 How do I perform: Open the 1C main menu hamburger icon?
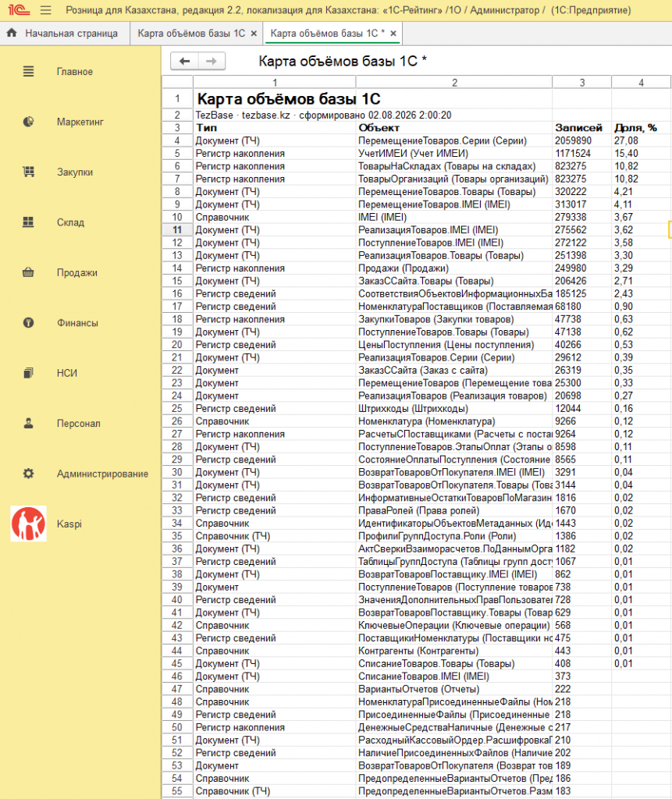pos(45,10)
